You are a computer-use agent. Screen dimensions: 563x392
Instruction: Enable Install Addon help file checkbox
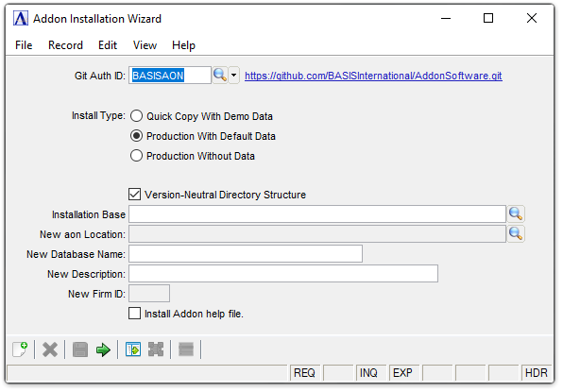135,313
